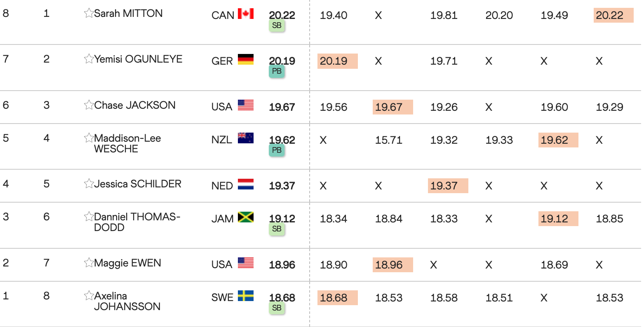Click the Canada flag icon

[x=246, y=14]
